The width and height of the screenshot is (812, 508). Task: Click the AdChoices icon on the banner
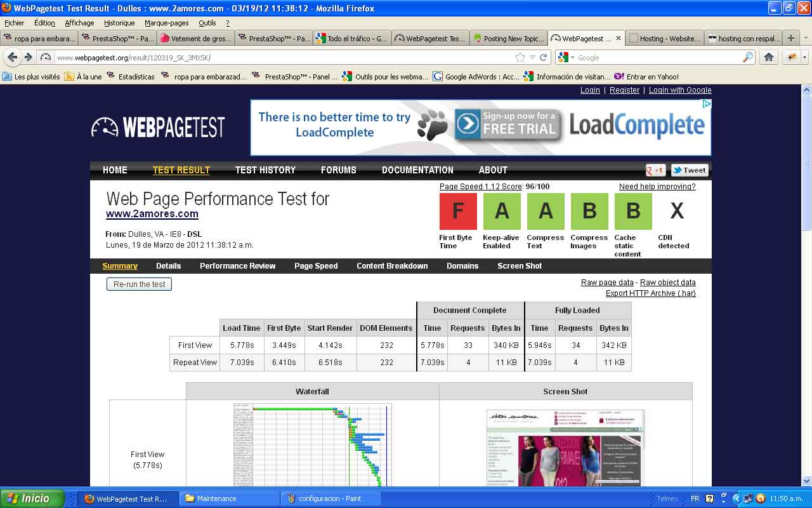(x=706, y=104)
